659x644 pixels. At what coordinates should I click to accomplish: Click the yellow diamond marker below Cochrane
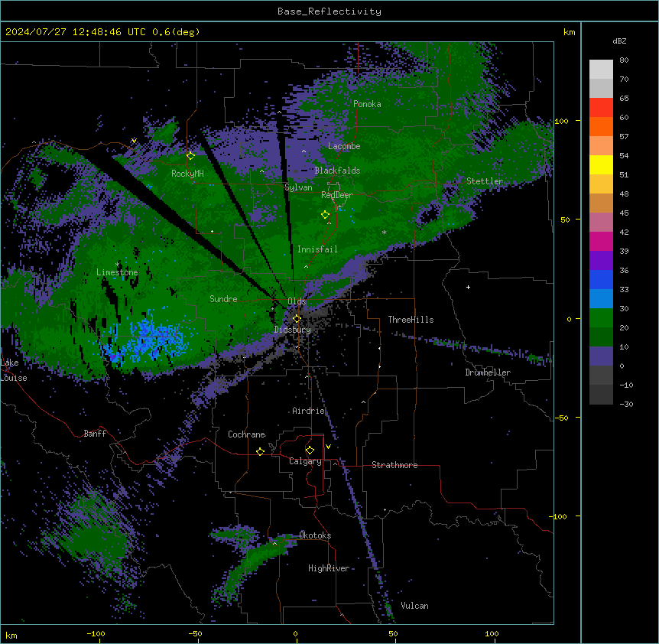click(260, 451)
